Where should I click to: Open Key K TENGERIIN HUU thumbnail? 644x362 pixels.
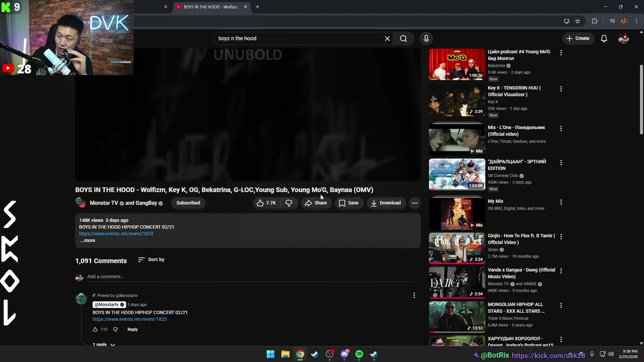tap(457, 101)
